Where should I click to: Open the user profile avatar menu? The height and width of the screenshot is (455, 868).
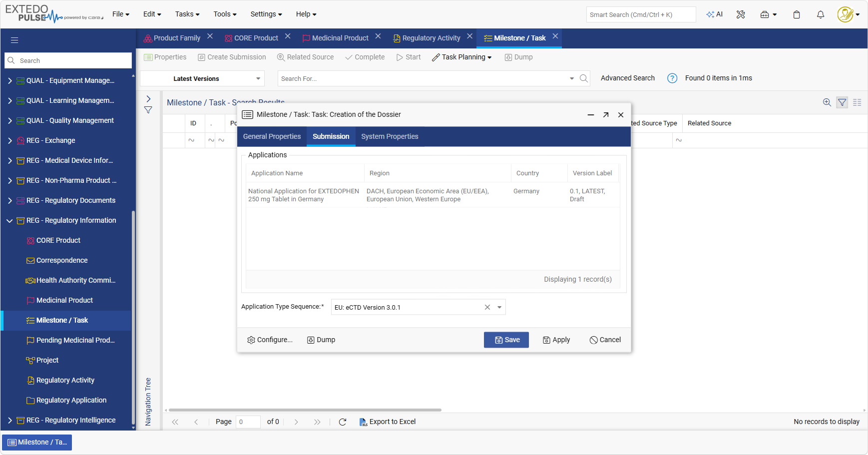pos(848,14)
